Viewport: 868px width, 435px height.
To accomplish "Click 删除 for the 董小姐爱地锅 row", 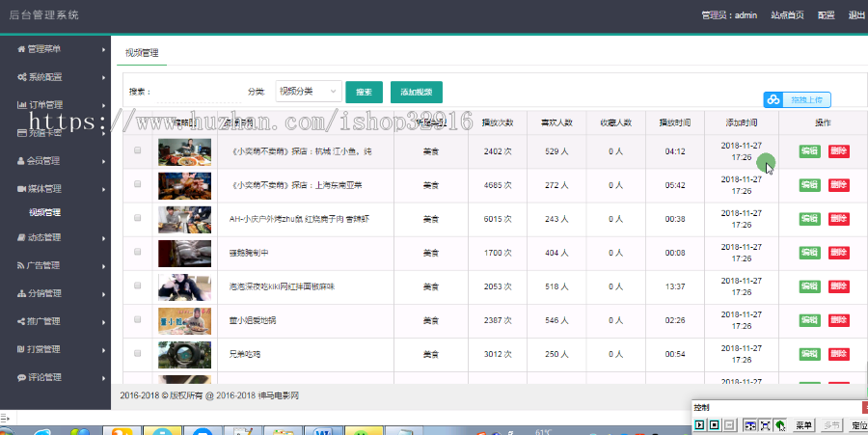I will (839, 320).
